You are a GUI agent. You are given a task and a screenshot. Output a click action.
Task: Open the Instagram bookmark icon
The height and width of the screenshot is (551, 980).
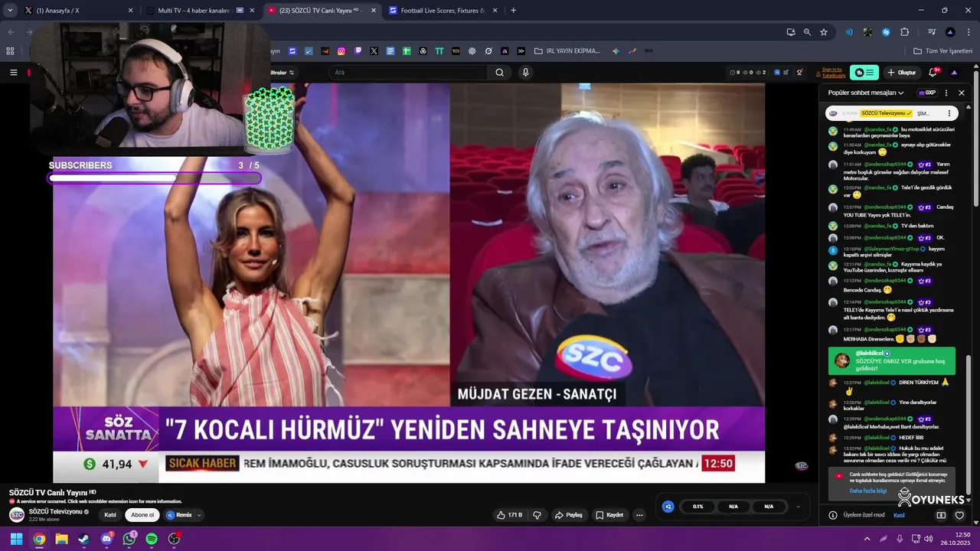(341, 51)
